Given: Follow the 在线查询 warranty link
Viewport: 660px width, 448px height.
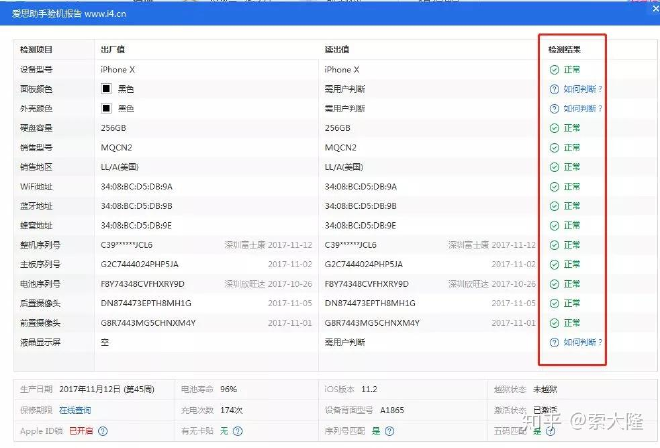Looking at the screenshot, I should click(75, 411).
